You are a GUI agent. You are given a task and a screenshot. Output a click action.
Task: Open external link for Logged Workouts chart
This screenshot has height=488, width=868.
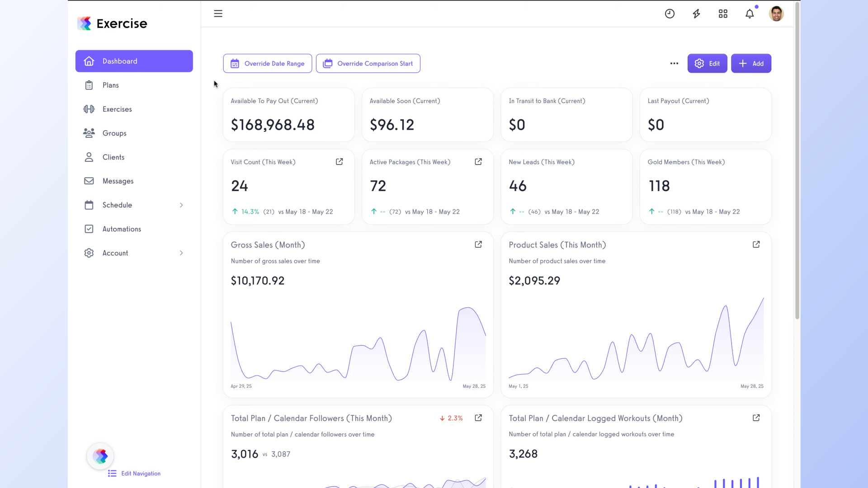[756, 418]
